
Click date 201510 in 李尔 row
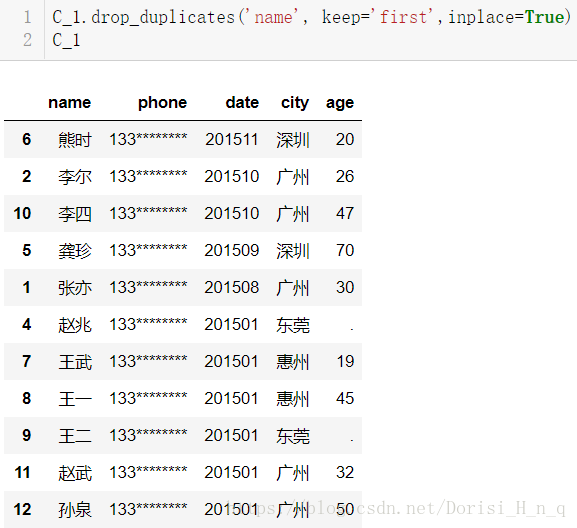coord(232,176)
